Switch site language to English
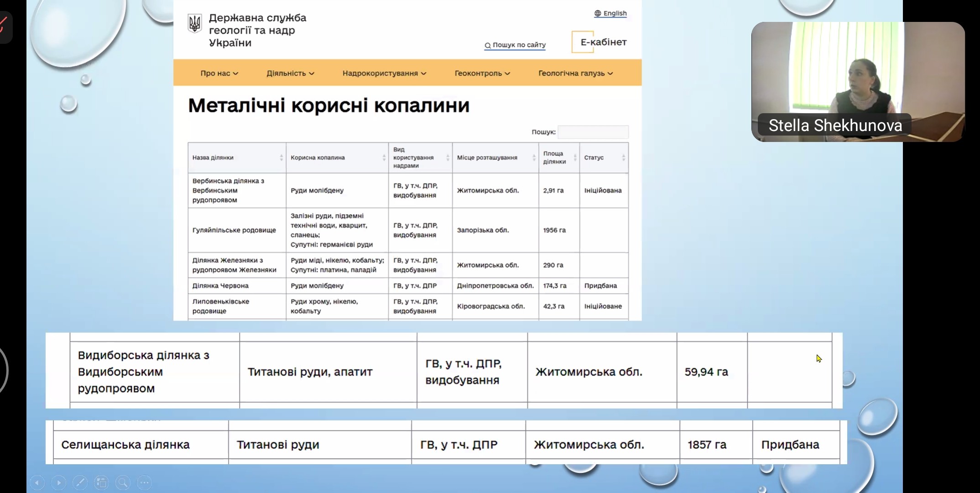The image size is (980, 493). click(610, 13)
